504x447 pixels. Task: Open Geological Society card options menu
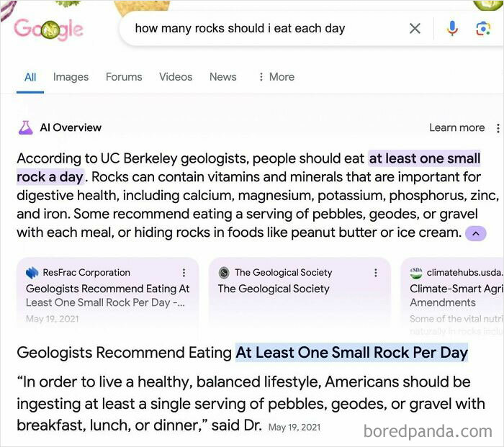(x=375, y=273)
